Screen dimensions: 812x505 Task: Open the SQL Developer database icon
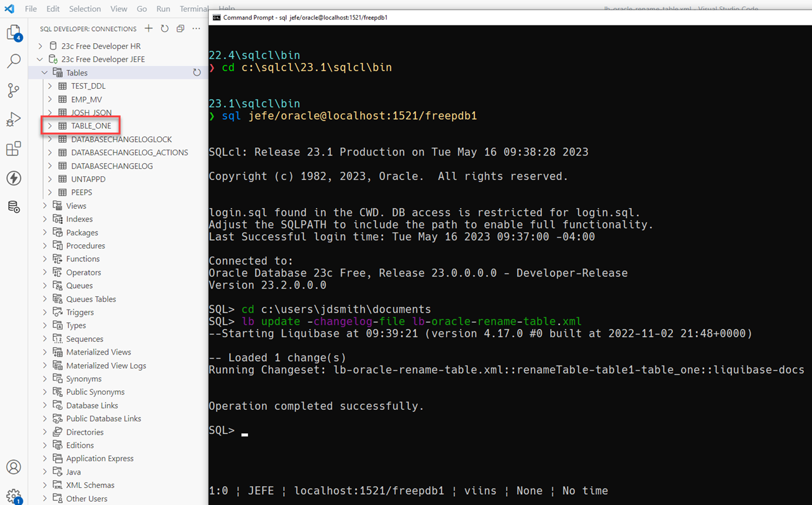click(13, 207)
